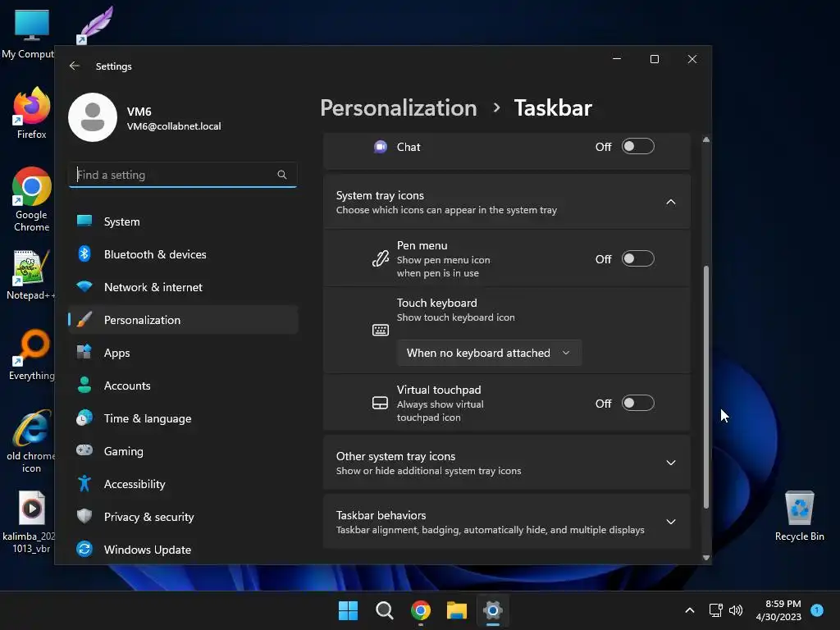Click the Bluetooth icon in Settings sidebar
This screenshot has width=840, height=630.
point(84,254)
